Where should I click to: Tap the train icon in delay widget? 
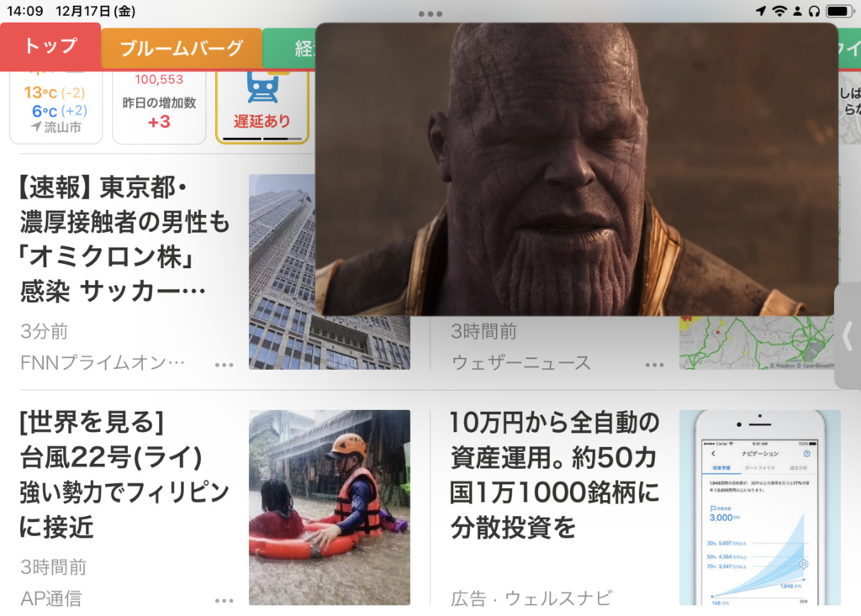click(x=262, y=88)
